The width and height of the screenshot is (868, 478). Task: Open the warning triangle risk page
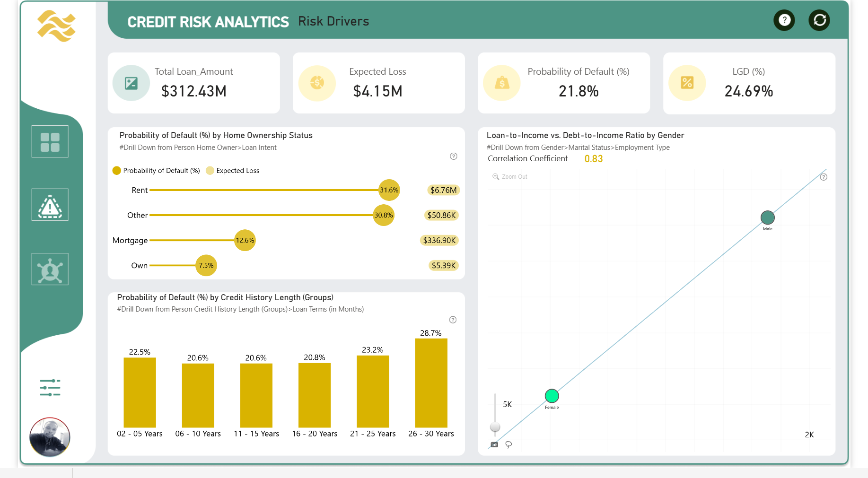pos(50,205)
